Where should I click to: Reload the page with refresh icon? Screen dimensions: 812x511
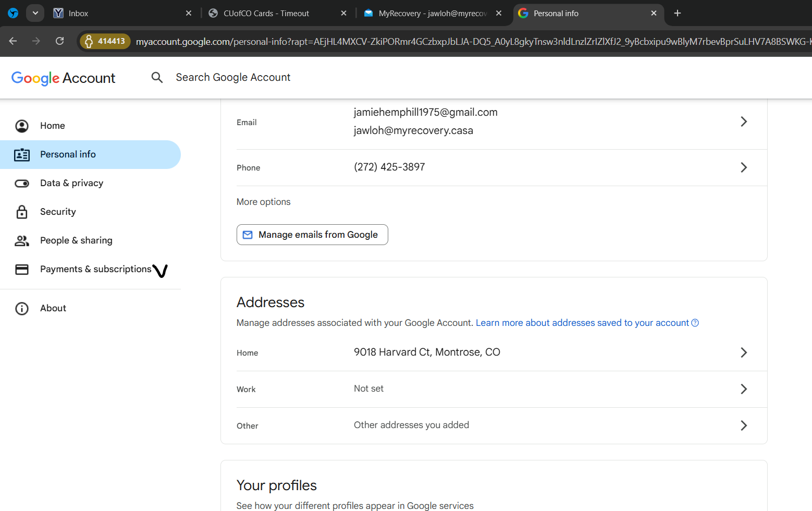[x=60, y=41]
